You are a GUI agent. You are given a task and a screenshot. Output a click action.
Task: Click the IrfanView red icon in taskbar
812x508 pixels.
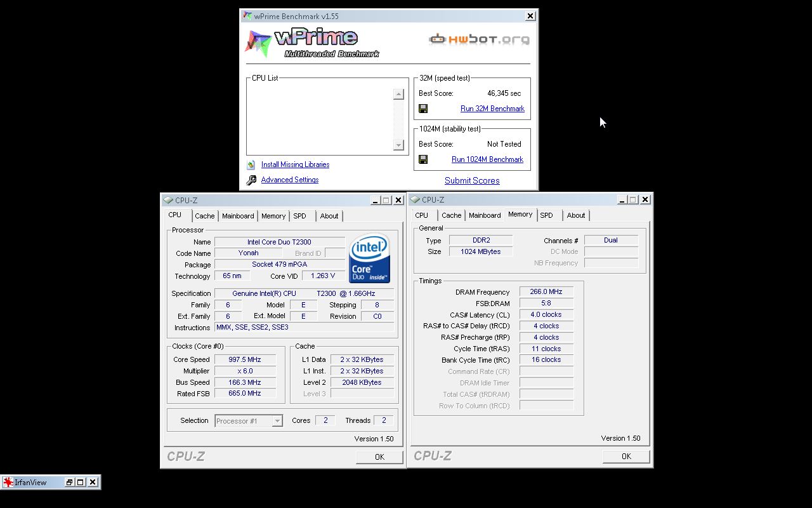click(x=8, y=482)
